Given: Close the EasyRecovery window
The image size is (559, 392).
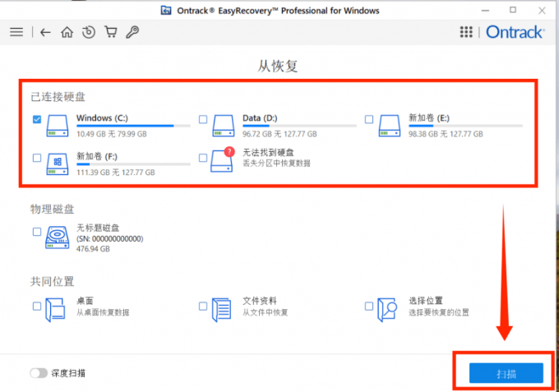Looking at the screenshot, I should [542, 11].
